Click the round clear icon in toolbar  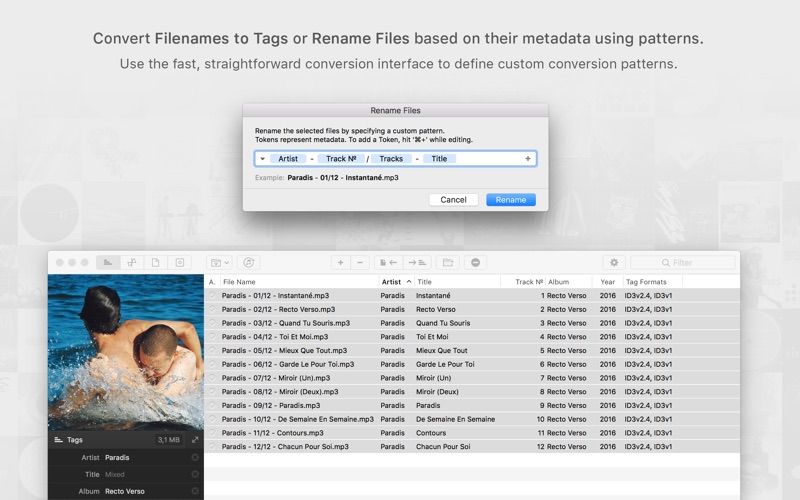coord(475,262)
